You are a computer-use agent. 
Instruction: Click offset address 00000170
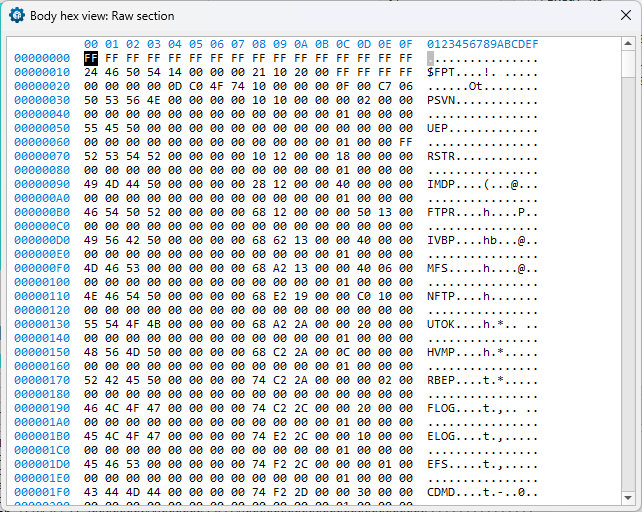(42, 380)
